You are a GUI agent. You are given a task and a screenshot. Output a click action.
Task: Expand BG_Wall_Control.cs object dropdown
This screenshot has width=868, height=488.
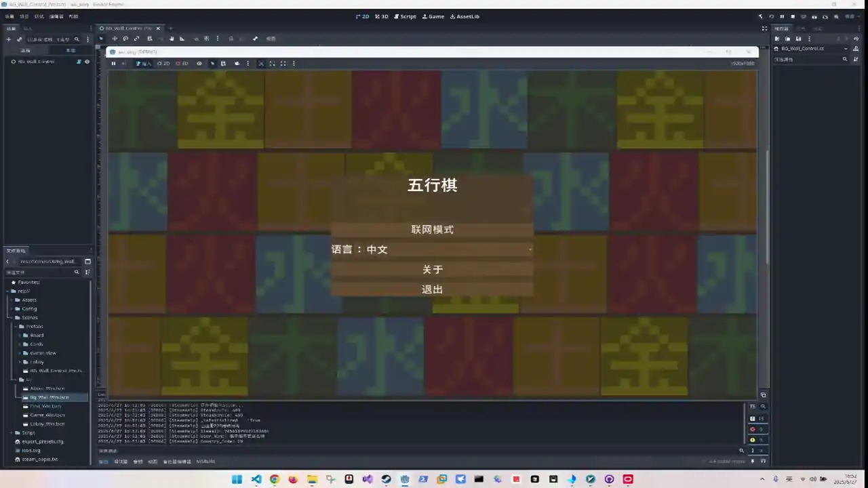coord(846,49)
